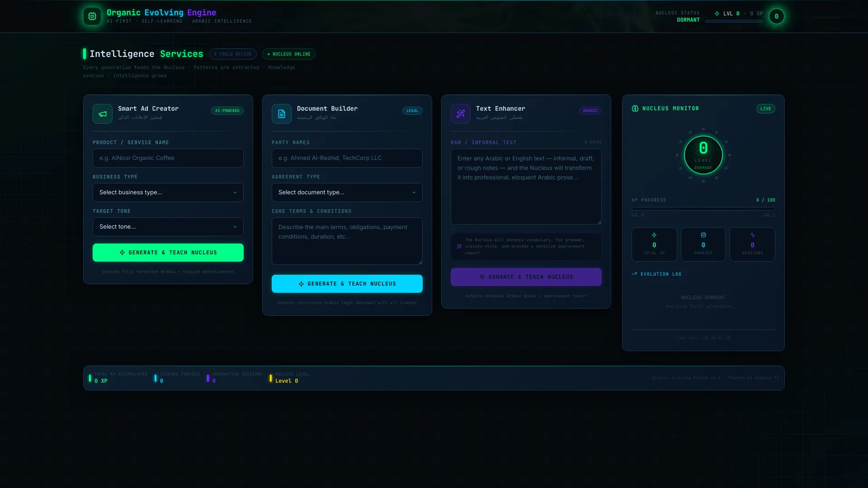This screenshot has width=868, height=488.
Task: Click the Arabic tag on Text Enhancer
Action: [x=590, y=111]
